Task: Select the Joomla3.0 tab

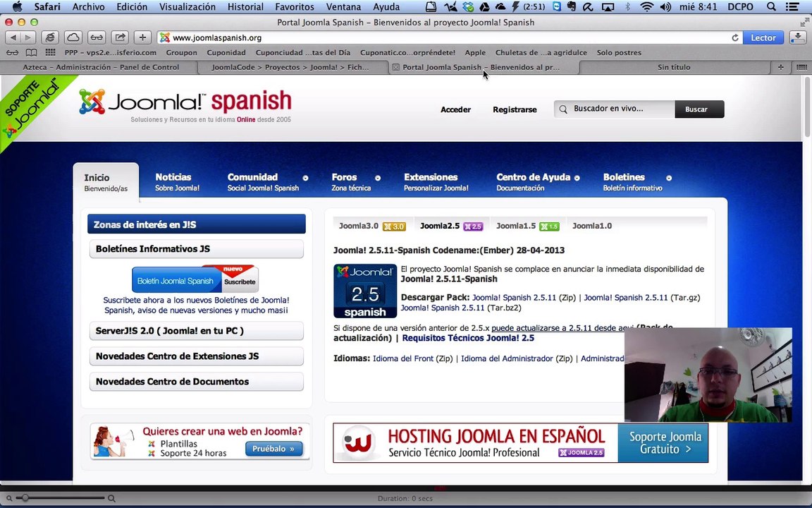Action: 372,226
